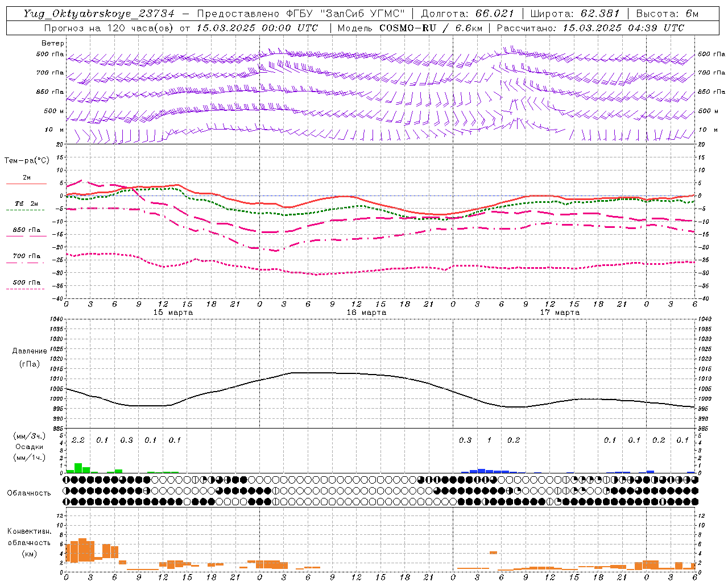Click the 'Облачность' cloudiness label
This screenshot has height=582, width=728.
29,493
